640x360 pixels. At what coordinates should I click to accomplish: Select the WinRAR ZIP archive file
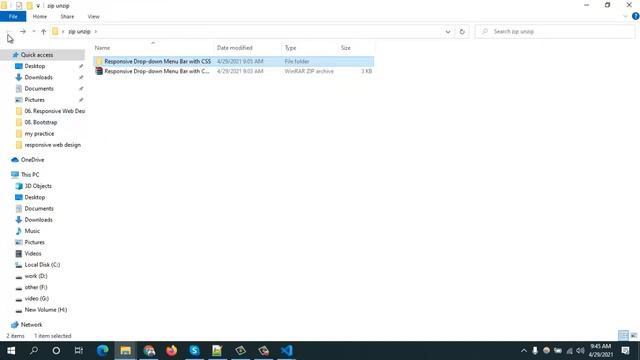(233, 71)
